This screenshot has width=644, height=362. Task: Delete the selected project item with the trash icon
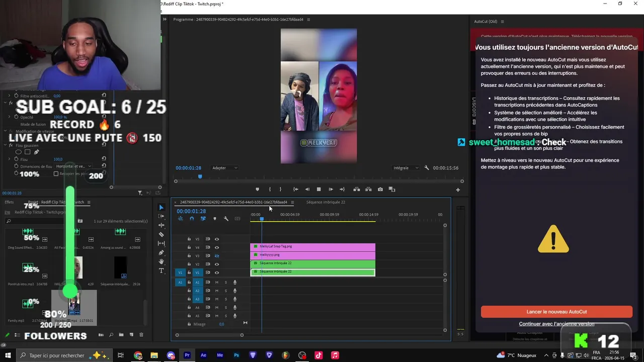click(x=141, y=335)
